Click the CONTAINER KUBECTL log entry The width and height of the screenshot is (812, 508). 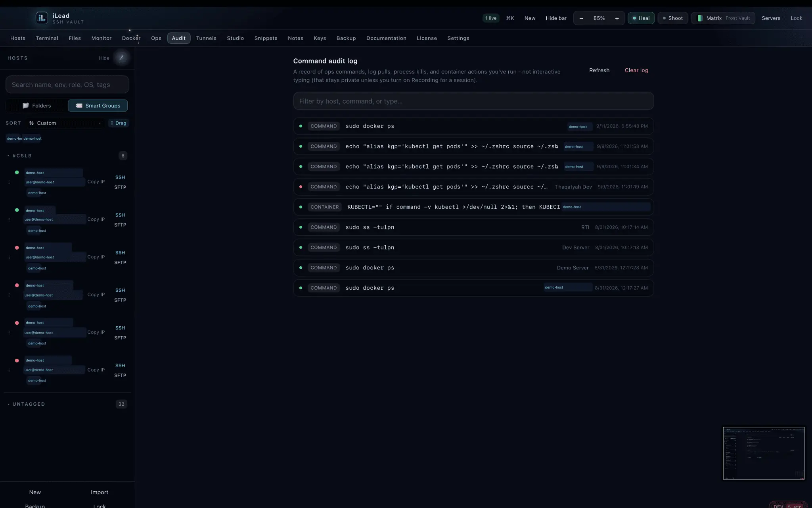[473, 207]
